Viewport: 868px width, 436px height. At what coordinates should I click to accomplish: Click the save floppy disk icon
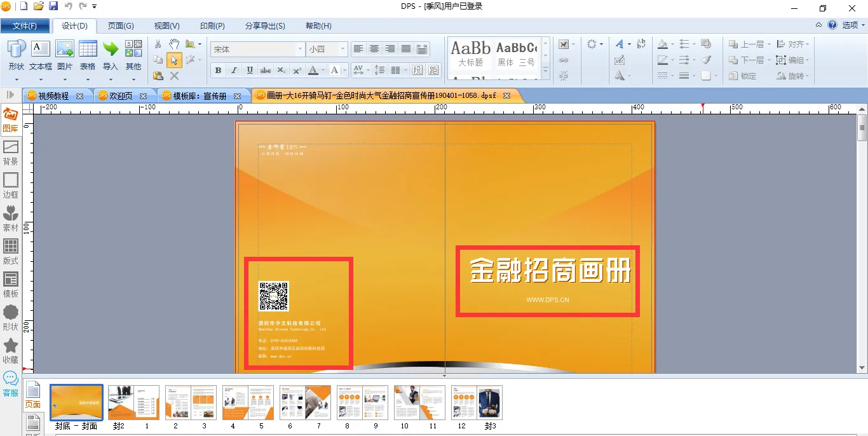pos(53,6)
